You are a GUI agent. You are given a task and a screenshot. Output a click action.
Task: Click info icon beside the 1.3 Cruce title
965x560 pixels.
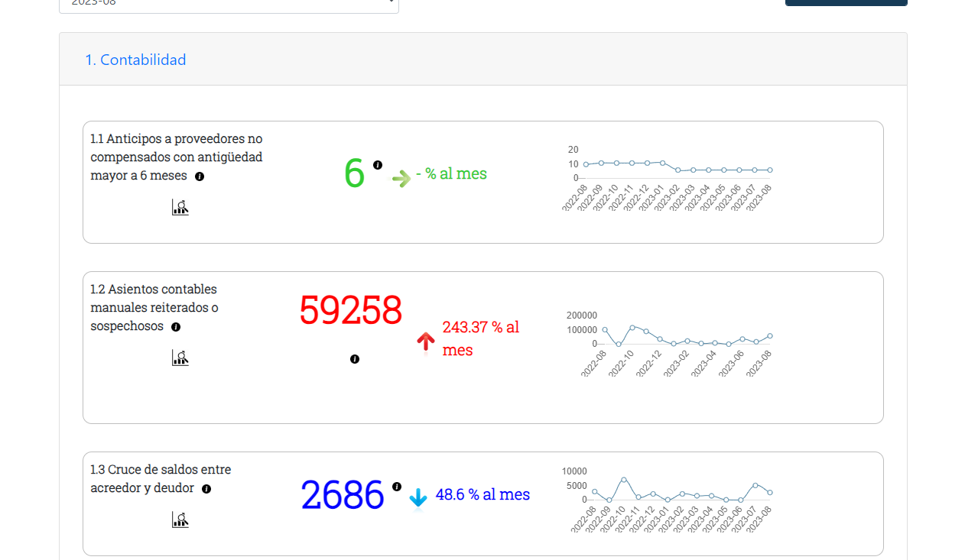pos(206,489)
